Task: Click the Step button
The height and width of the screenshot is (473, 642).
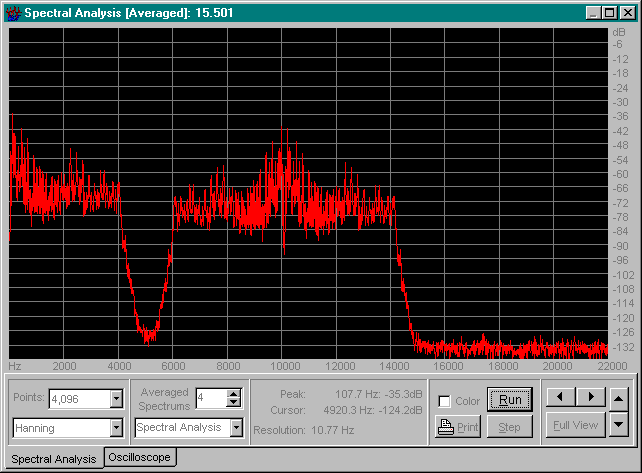Action: click(509, 427)
